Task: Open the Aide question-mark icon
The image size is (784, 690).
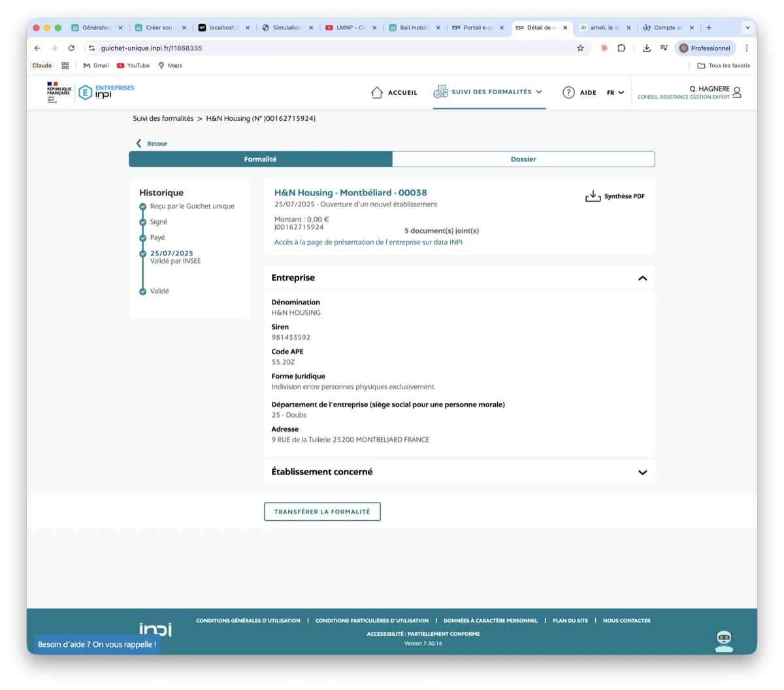Action: point(568,92)
